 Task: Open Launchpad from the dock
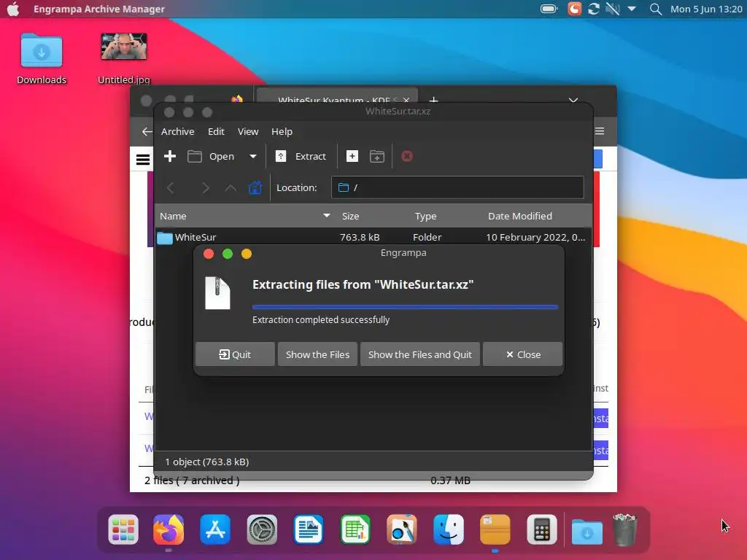[123, 529]
